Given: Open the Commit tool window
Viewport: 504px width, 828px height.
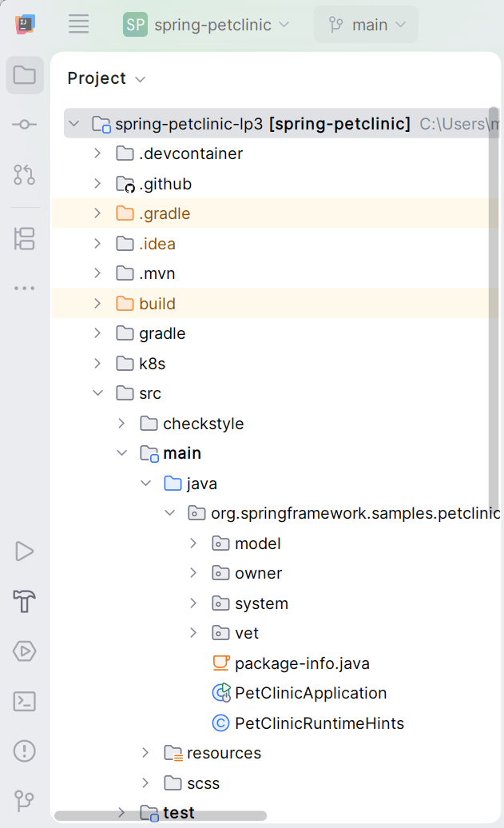Looking at the screenshot, I should 25,125.
